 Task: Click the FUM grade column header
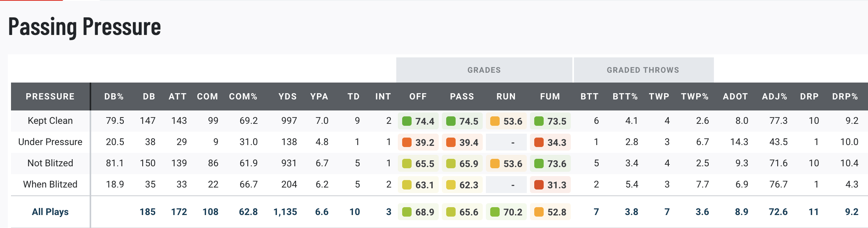[550, 97]
